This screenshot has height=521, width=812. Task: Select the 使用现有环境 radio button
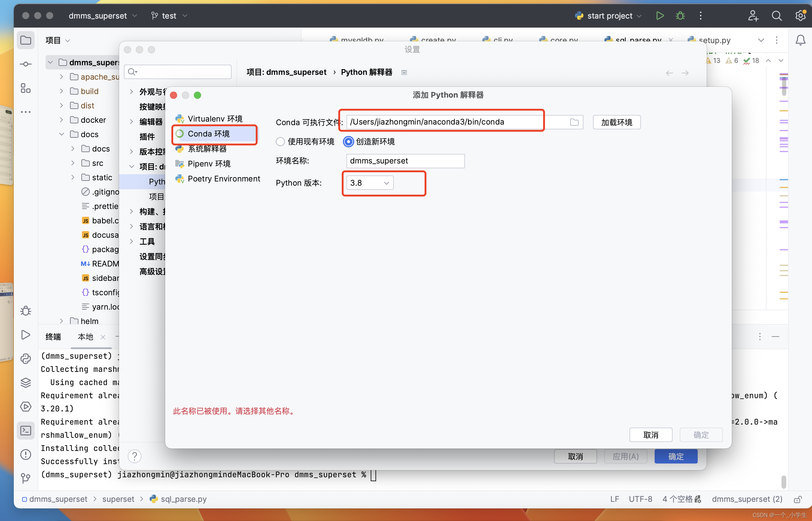click(280, 141)
